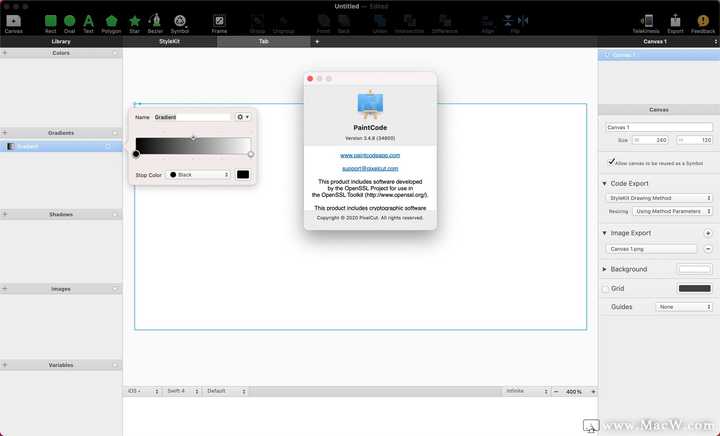
Task: Toggle the Images section round button
Action: coord(115,289)
